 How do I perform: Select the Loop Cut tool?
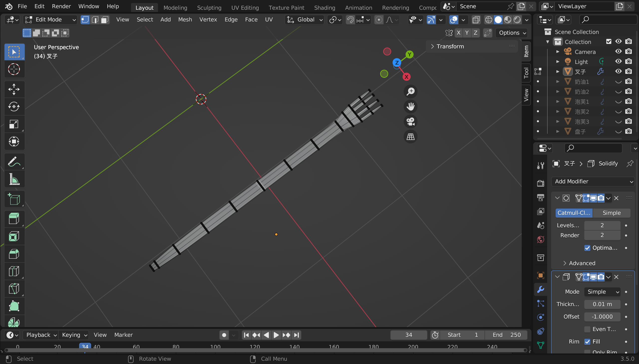click(14, 271)
